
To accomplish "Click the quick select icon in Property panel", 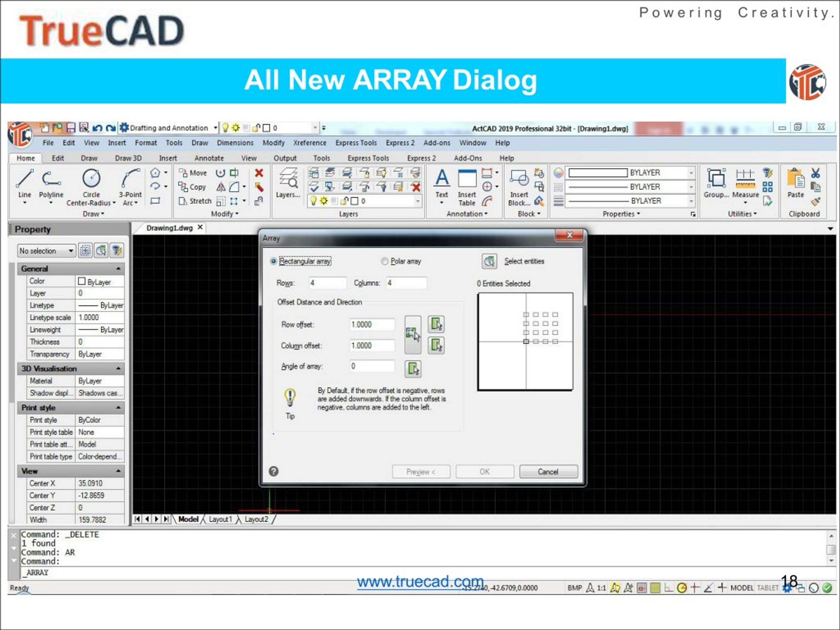I will (116, 251).
